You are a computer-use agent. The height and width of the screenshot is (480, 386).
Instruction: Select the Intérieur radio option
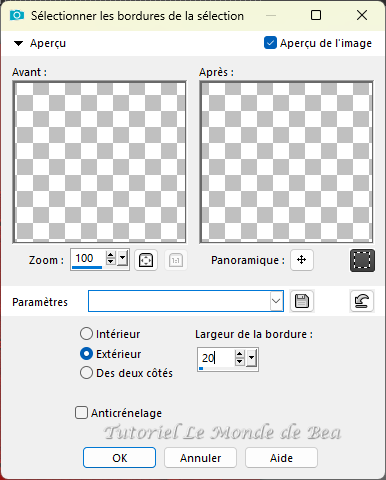click(x=86, y=334)
